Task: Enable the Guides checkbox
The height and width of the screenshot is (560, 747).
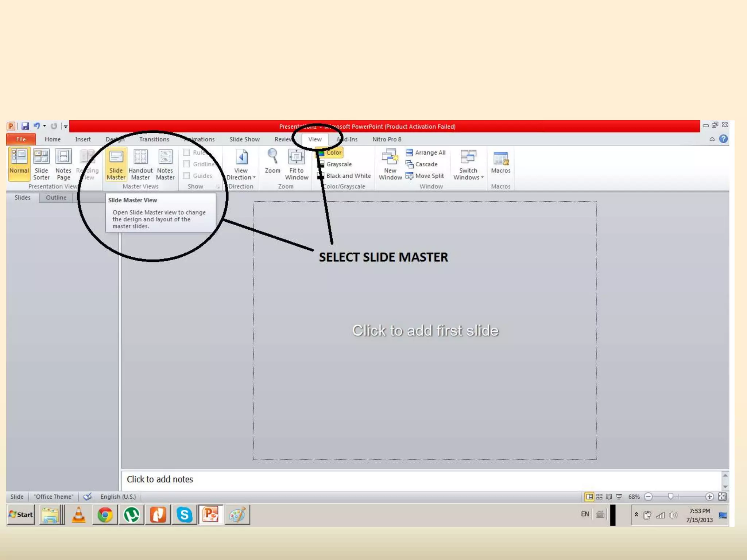Action: (187, 176)
